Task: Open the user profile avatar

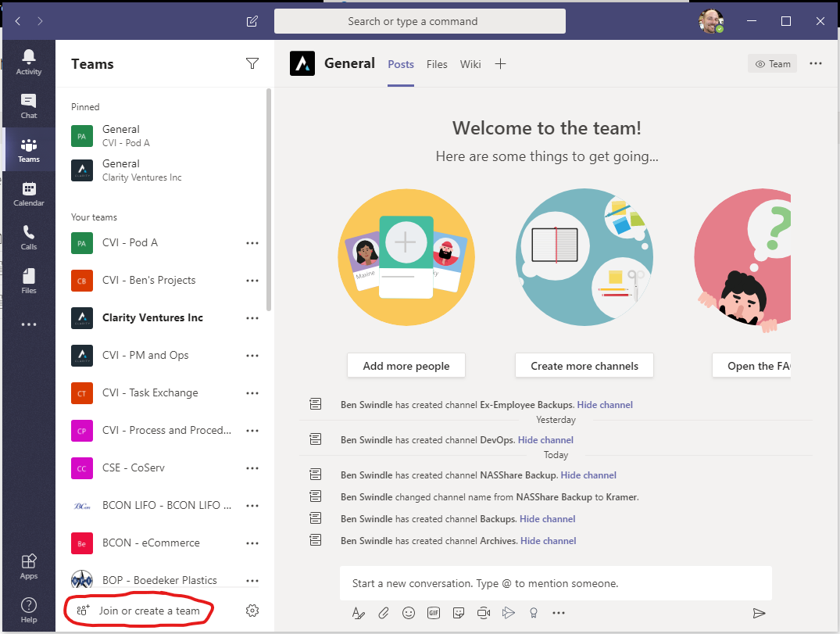Action: [x=711, y=21]
